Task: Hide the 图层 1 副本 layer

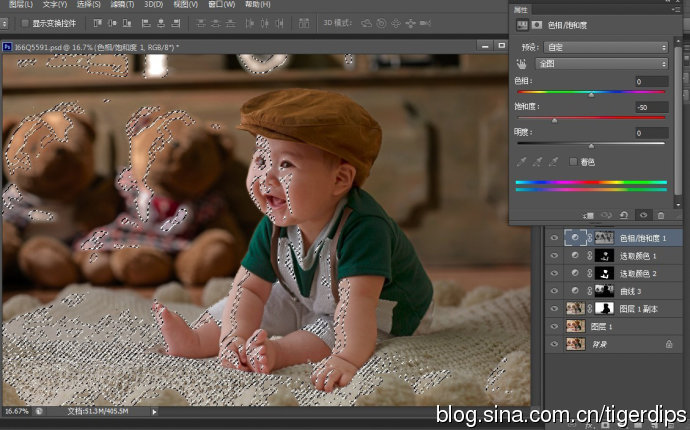Action: click(554, 309)
